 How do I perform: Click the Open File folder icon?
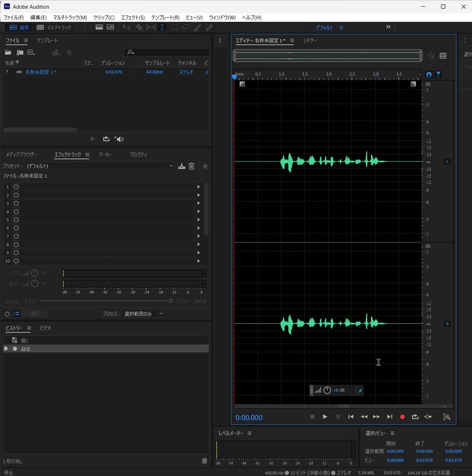pyautogui.click(x=8, y=52)
